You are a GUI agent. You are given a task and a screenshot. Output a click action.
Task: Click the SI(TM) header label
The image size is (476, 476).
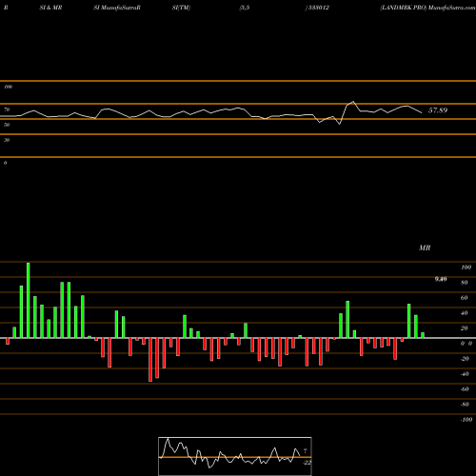[x=181, y=8]
